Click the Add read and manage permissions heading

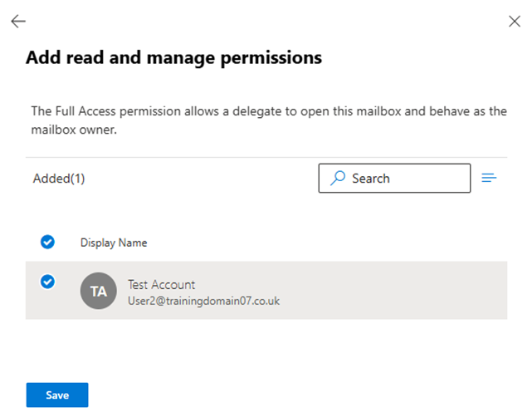pos(174,57)
